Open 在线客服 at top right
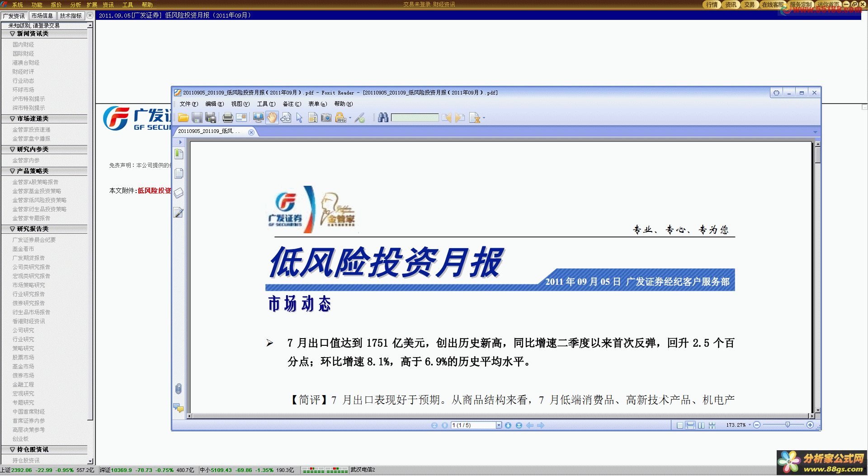The height and width of the screenshot is (476, 868). coord(773,5)
